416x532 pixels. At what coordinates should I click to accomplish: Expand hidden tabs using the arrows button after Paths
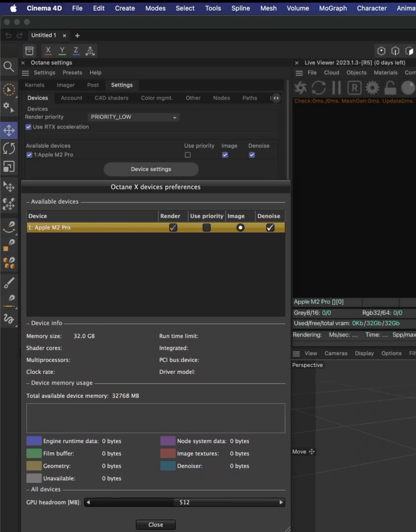tap(276, 98)
